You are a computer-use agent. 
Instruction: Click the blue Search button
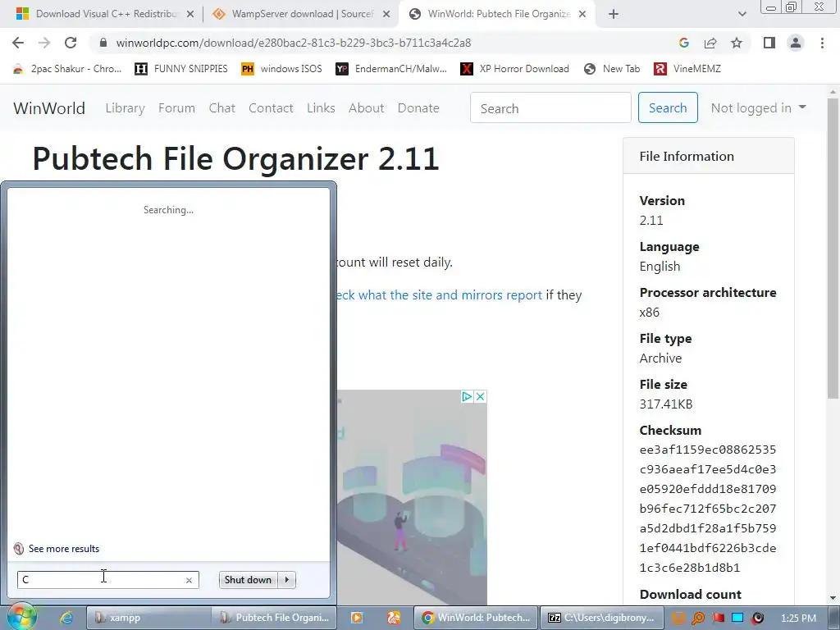pyautogui.click(x=668, y=107)
